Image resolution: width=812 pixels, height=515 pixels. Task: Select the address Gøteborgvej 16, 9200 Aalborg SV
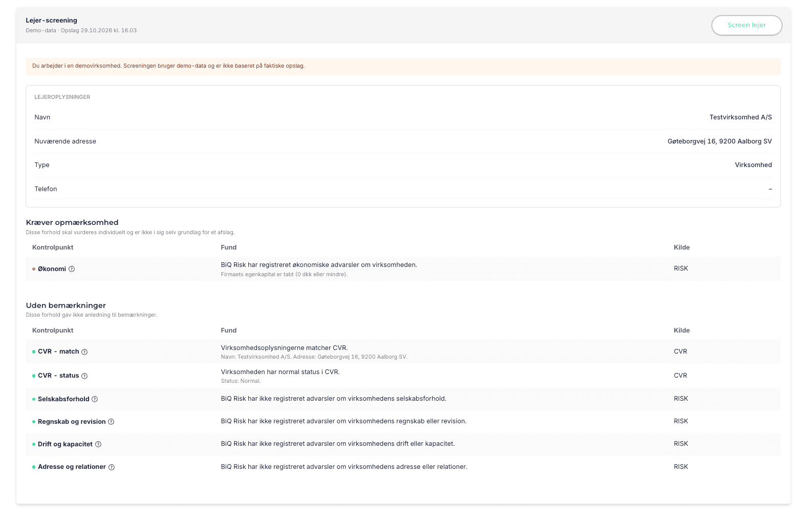pyautogui.click(x=719, y=141)
